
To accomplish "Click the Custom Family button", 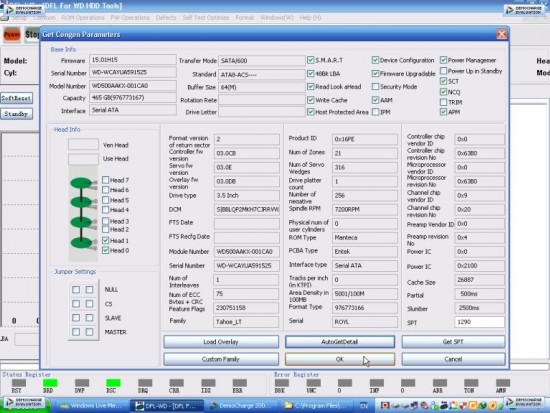I will click(221, 359).
